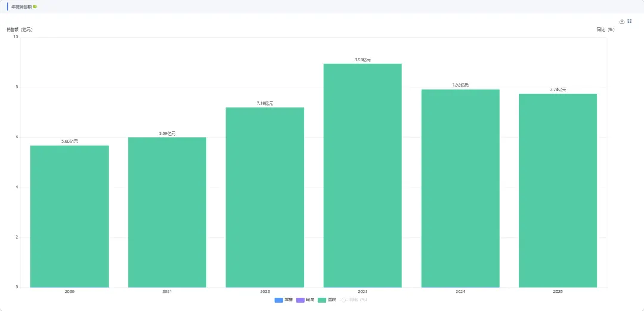Open the four-square grid view icon

coord(630,21)
